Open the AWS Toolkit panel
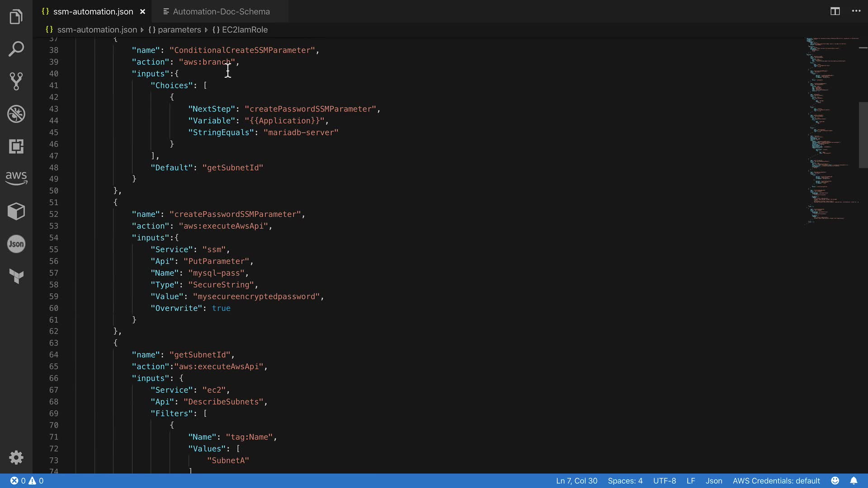The height and width of the screenshot is (488, 868). coord(16,178)
